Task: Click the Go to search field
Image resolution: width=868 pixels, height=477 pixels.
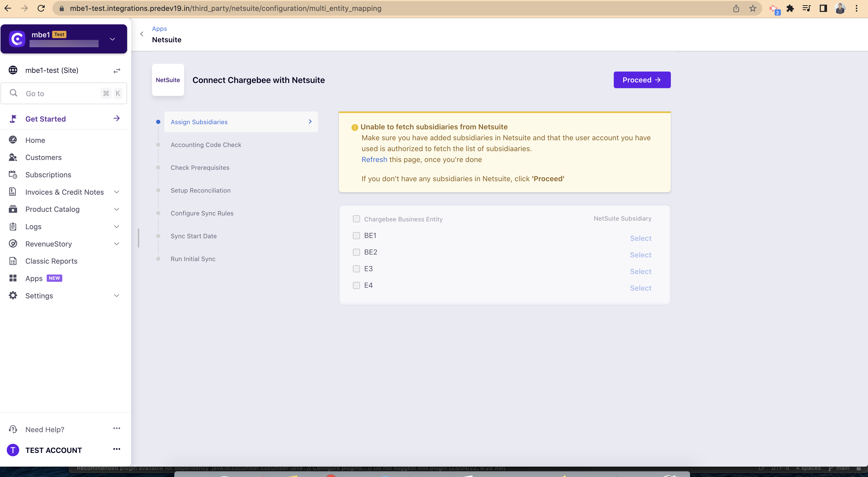Action: (64, 94)
